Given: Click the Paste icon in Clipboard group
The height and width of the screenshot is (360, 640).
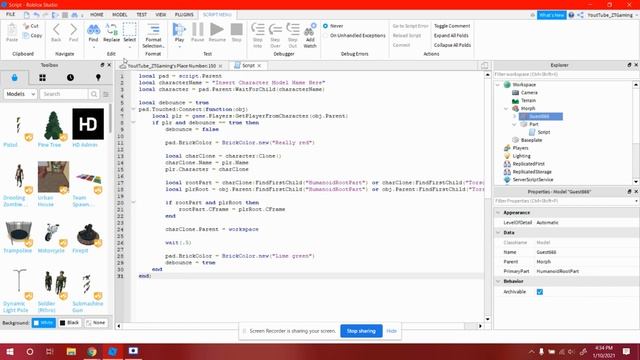Looking at the screenshot, I should [x=12, y=32].
